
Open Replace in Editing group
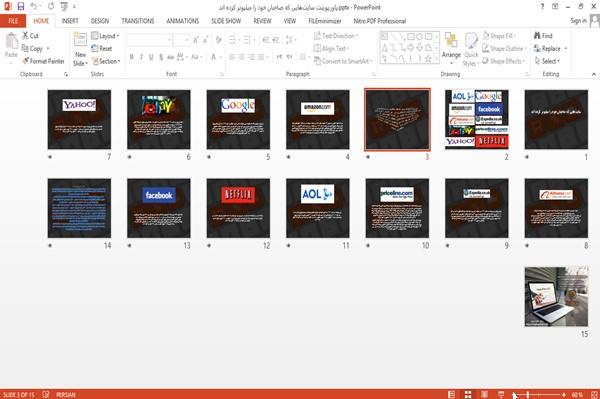tap(548, 49)
